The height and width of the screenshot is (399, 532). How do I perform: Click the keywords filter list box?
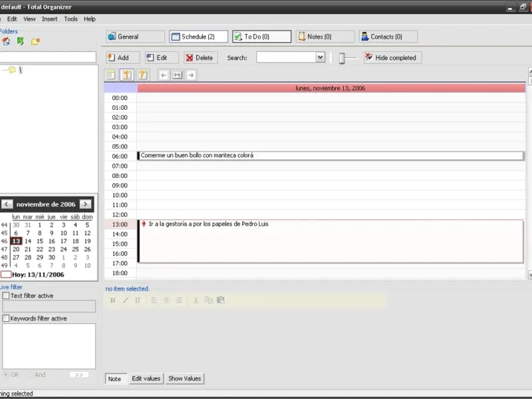click(49, 346)
